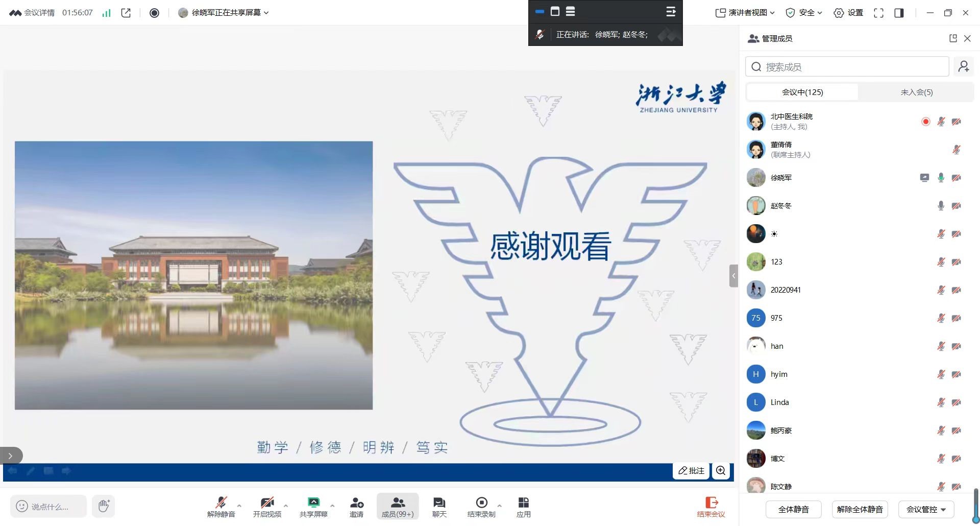Image resolution: width=980 pixels, height=526 pixels.
Task: Toggle 徐晓军's microphone in member list
Action: (x=941, y=178)
